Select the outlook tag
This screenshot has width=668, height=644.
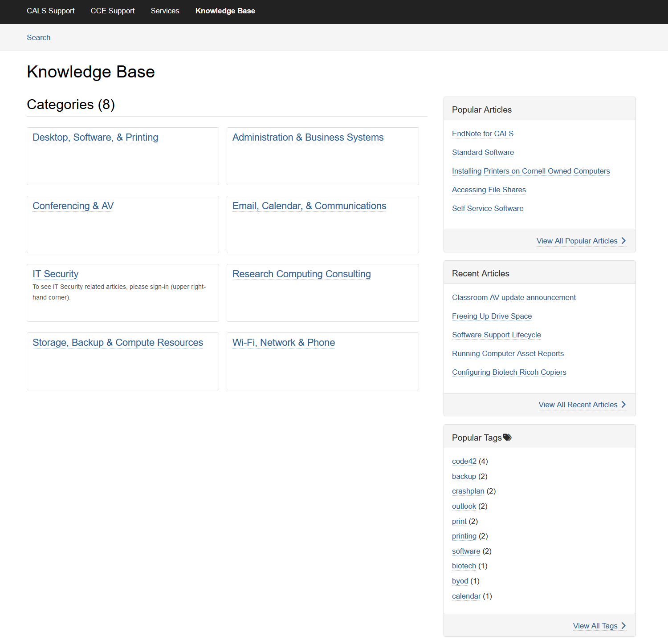click(464, 506)
